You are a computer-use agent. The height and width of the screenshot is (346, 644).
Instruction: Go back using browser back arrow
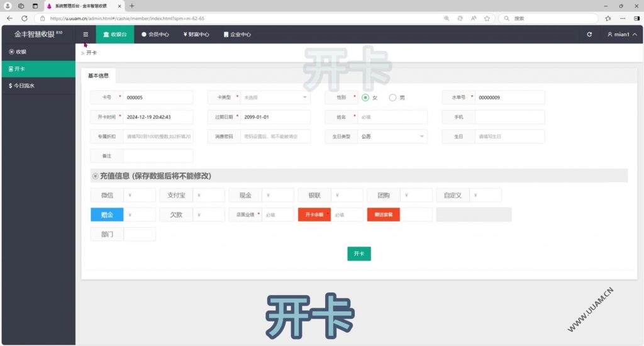pyautogui.click(x=9, y=18)
